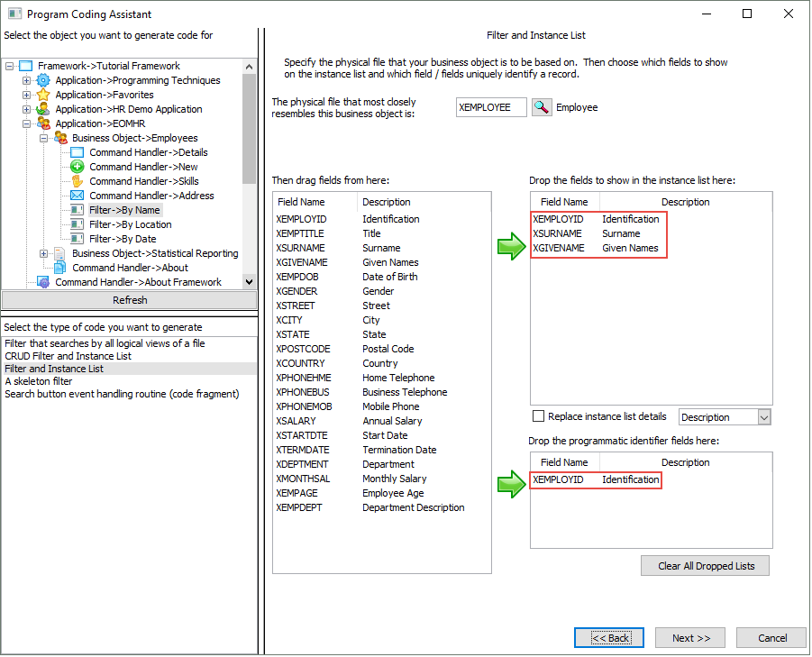Screen dimensions: 812x657
Task: Click the gear icon of Programming Techniques application
Action: tap(43, 80)
